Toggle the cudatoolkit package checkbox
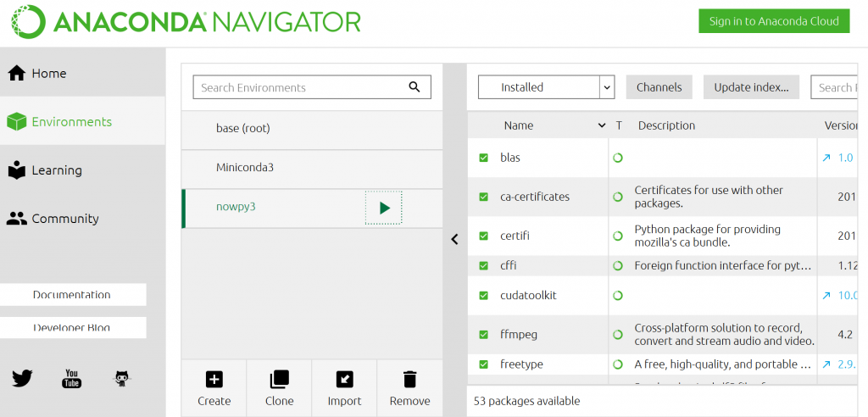Viewport: 868px width, 417px height. 484,296
